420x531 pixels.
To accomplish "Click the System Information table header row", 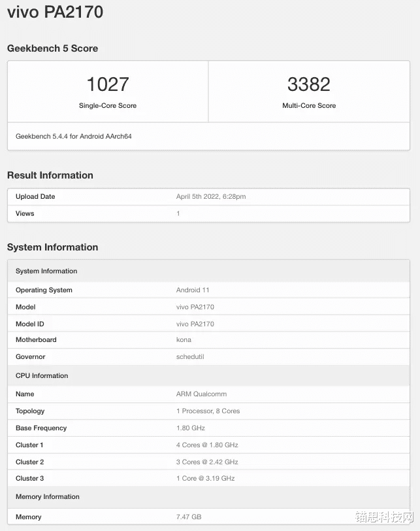I will point(208,271).
